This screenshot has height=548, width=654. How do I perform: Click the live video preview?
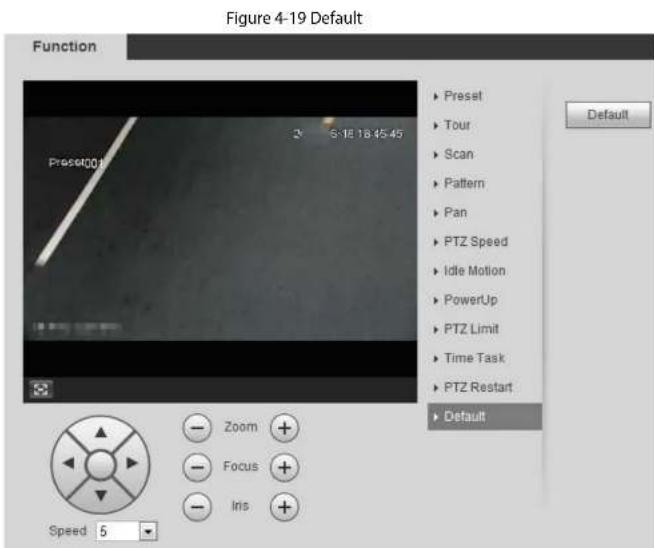[x=220, y=229]
